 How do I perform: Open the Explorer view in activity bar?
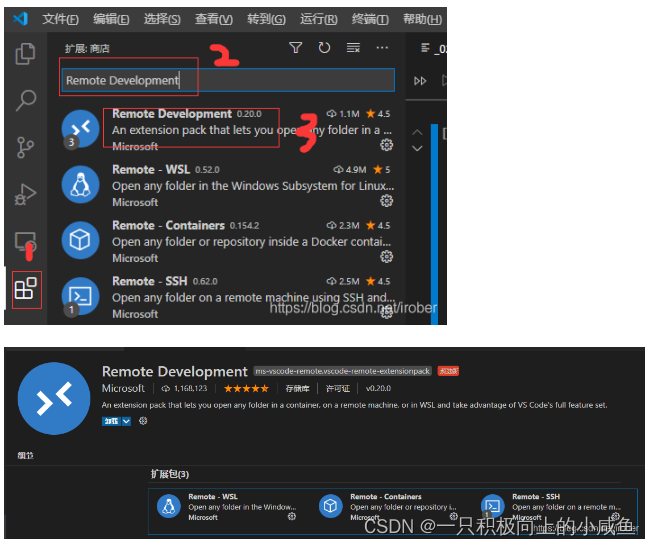coord(25,54)
